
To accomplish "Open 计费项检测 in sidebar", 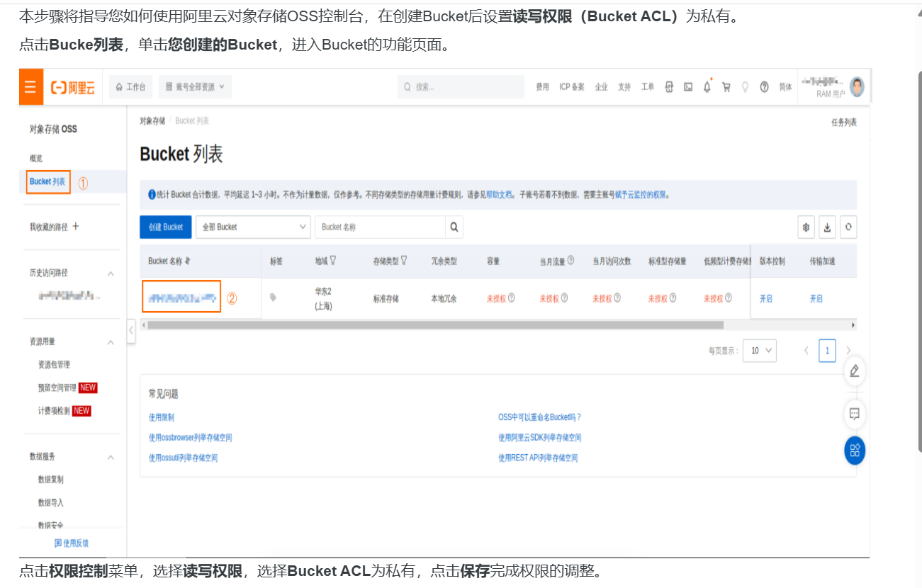I will coord(54,411).
